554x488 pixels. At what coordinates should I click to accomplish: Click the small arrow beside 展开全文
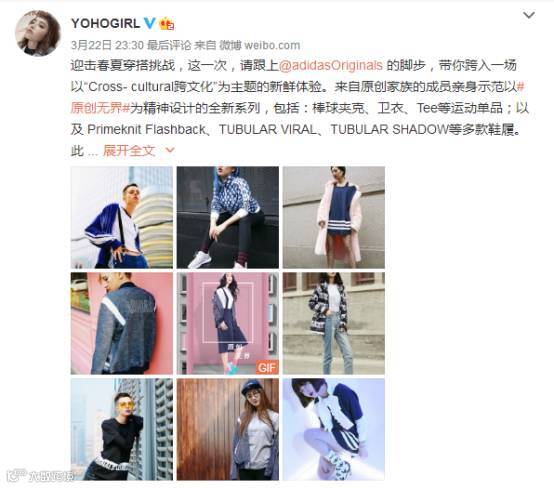point(170,151)
